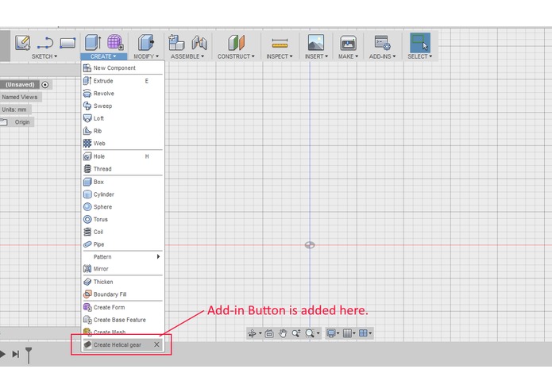The width and height of the screenshot is (552, 392).
Task: Choose Thread from Create menu
Action: click(122, 169)
